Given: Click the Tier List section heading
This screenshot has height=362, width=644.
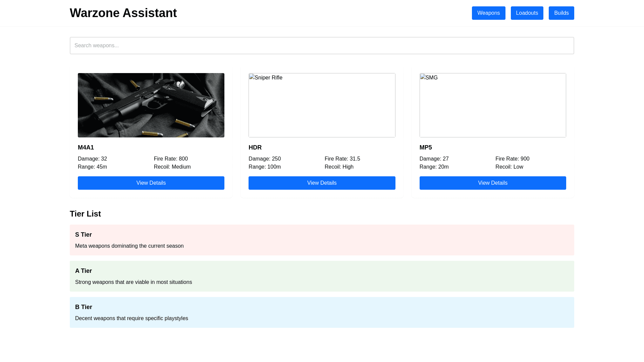Looking at the screenshot, I should 85,214.
